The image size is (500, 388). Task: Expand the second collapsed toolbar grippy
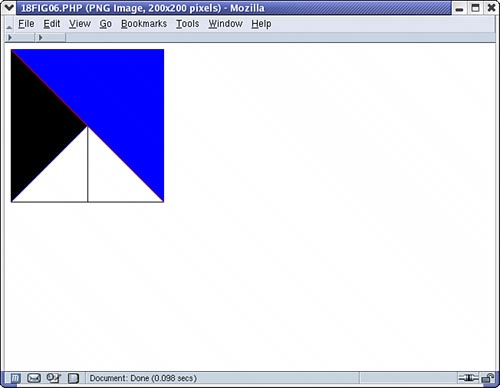coord(50,37)
